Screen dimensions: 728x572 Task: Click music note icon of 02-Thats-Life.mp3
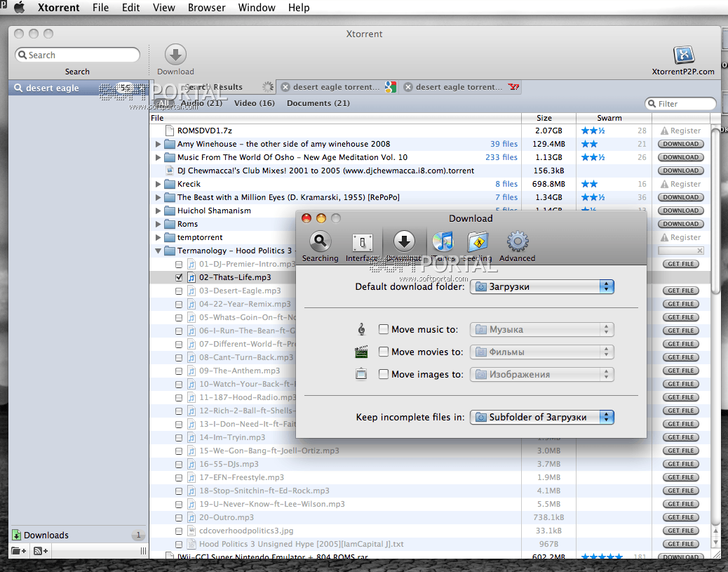(x=191, y=277)
